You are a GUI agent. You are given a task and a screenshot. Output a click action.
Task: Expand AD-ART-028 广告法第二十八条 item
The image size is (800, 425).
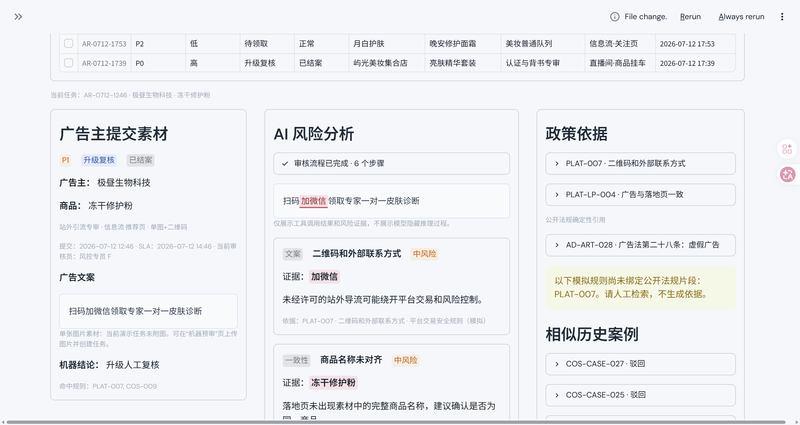click(640, 245)
